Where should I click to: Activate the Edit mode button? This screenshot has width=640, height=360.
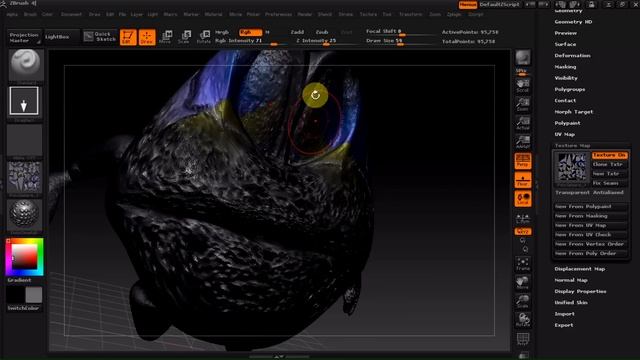point(128,37)
